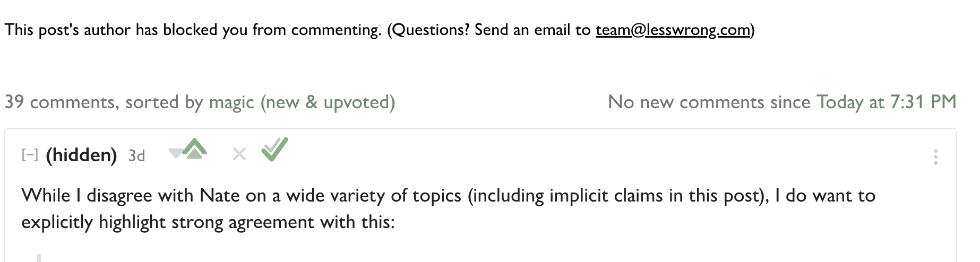This screenshot has height=262, width=980.
Task: Email team@lesswrong.com via the link
Action: 673,30
